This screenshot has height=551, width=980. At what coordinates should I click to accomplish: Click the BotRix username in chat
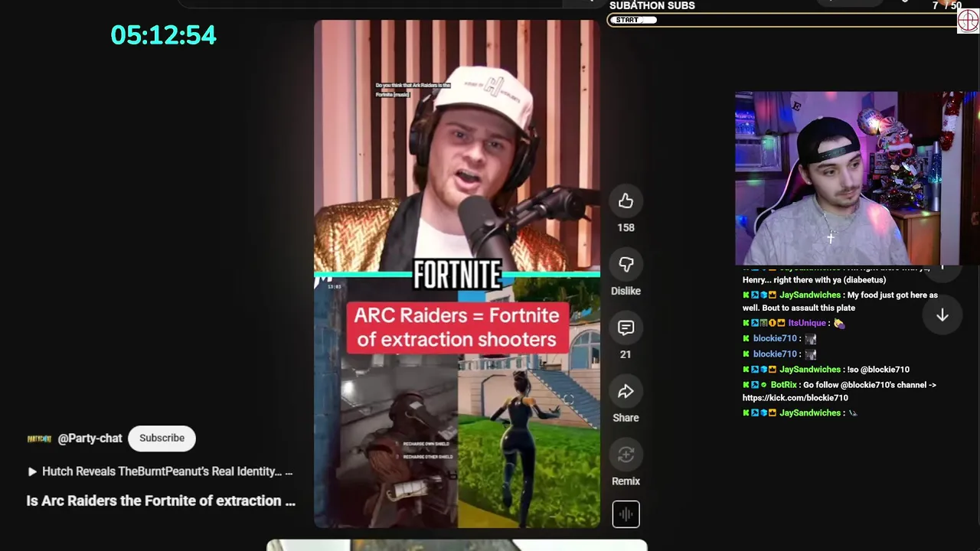(783, 385)
